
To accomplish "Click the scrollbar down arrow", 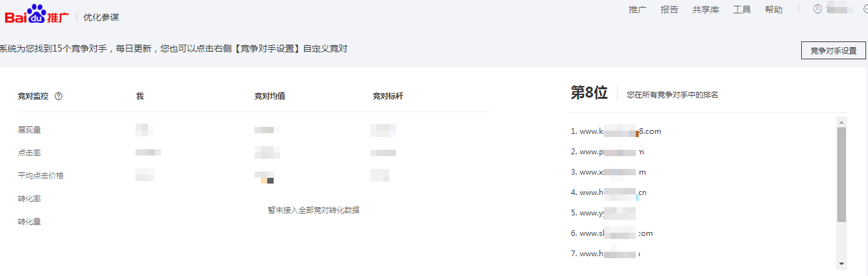I will (841, 263).
